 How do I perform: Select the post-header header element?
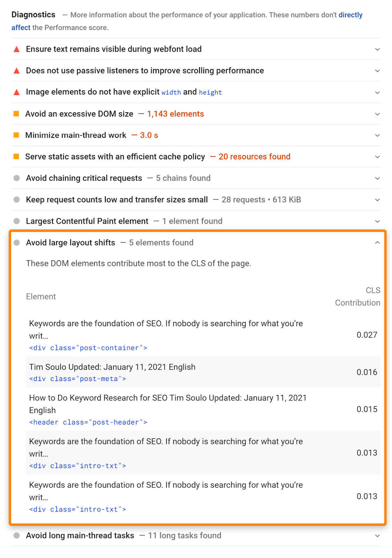[88, 422]
